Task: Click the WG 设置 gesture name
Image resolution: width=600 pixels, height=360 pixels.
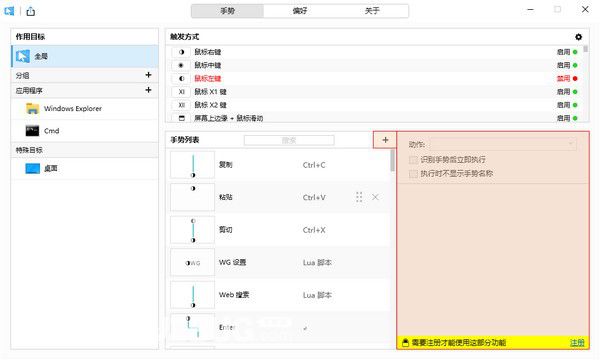Action: click(232, 262)
